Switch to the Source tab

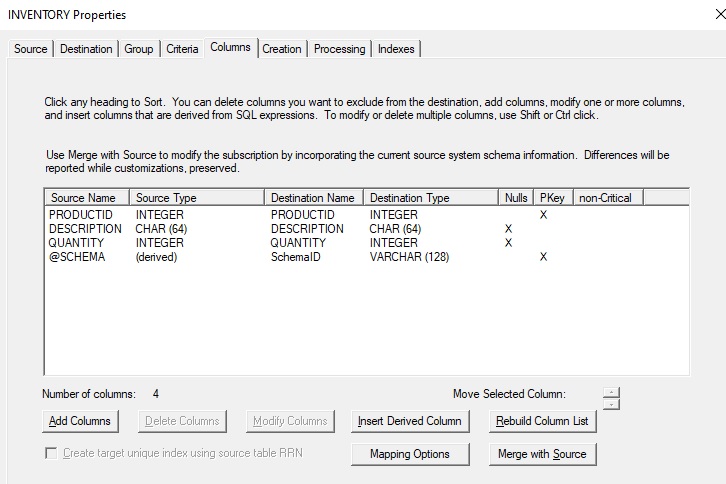30,49
